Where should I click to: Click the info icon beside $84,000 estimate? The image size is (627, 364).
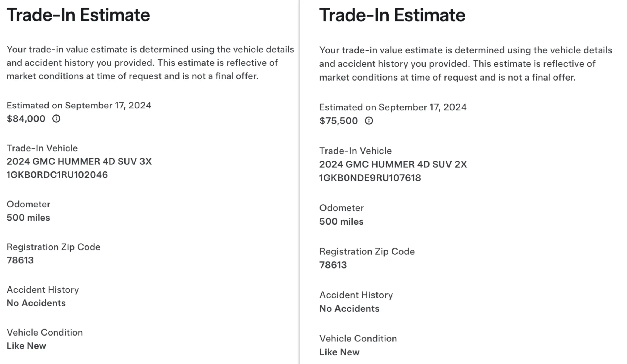pos(56,119)
